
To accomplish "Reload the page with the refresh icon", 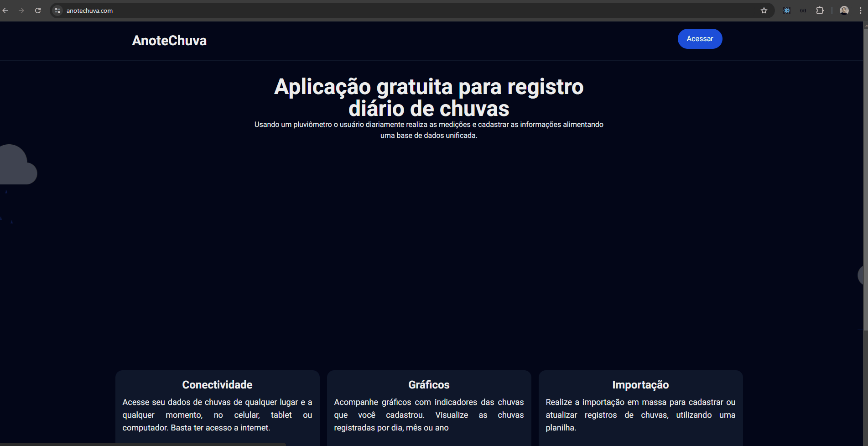I will [38, 10].
